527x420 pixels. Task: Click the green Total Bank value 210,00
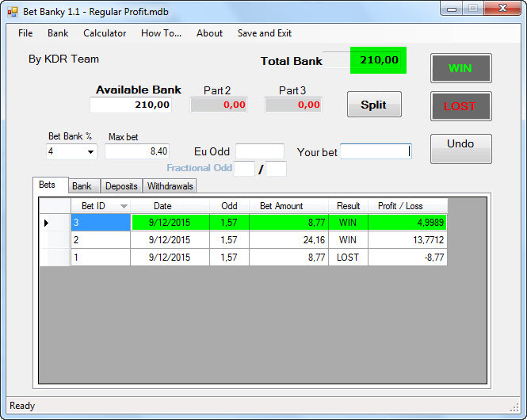(379, 60)
